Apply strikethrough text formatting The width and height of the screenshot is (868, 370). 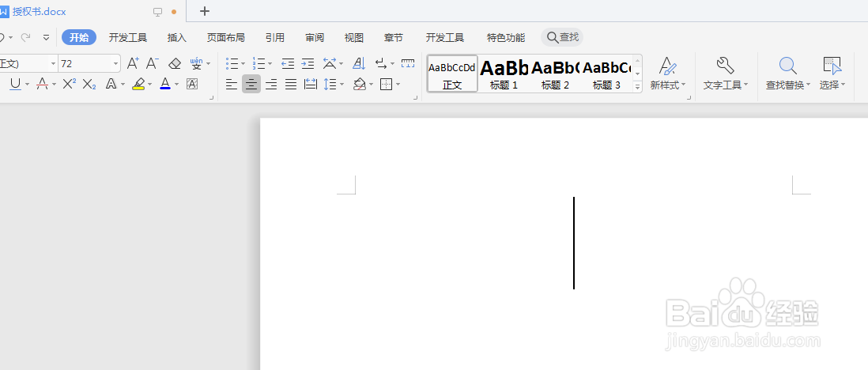click(x=43, y=84)
